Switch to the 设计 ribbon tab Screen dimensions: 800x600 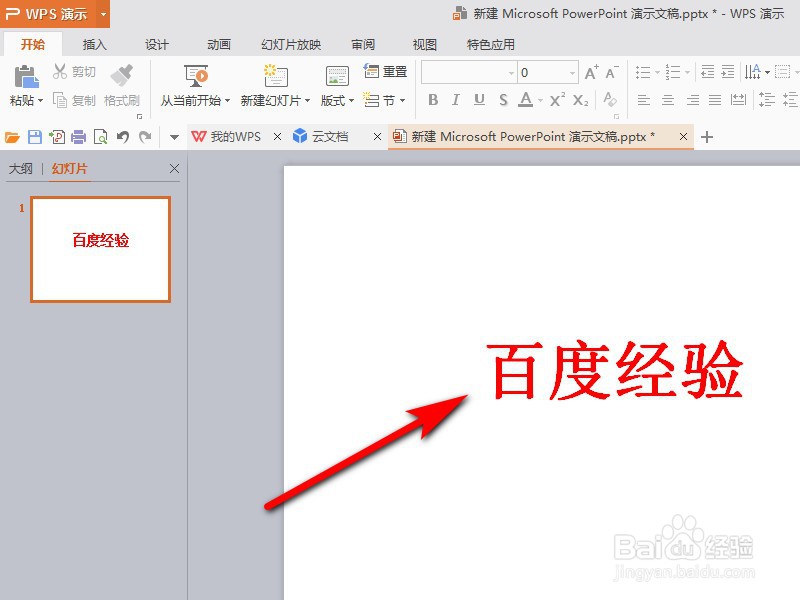click(x=157, y=45)
